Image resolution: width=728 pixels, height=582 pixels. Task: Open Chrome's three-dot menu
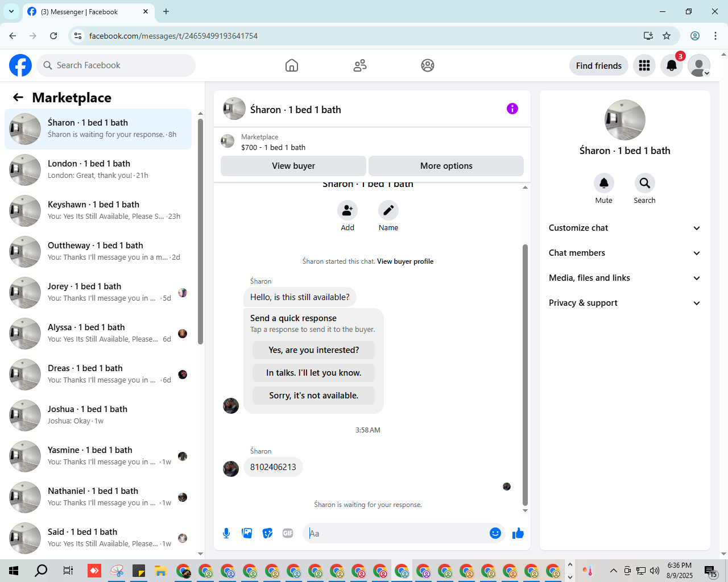[715, 36]
